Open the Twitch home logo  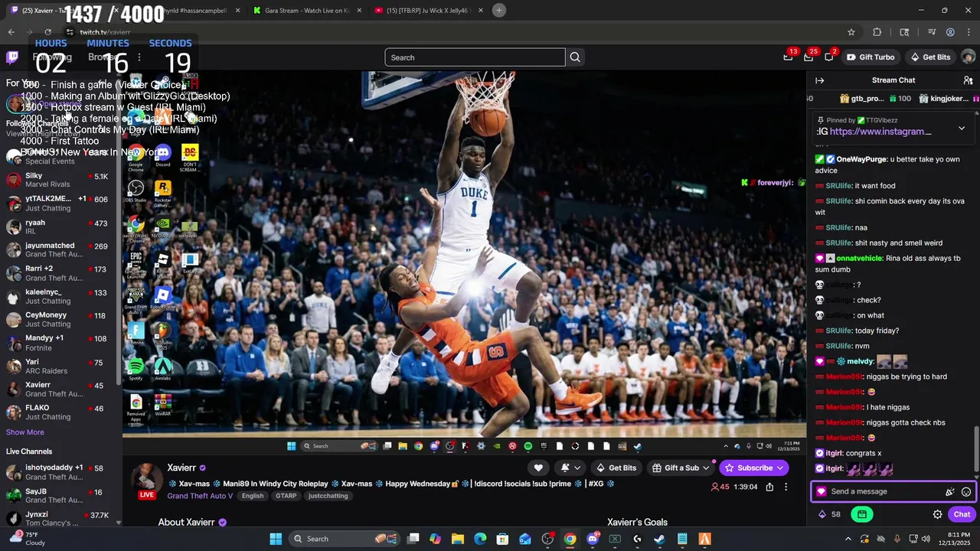click(x=12, y=57)
